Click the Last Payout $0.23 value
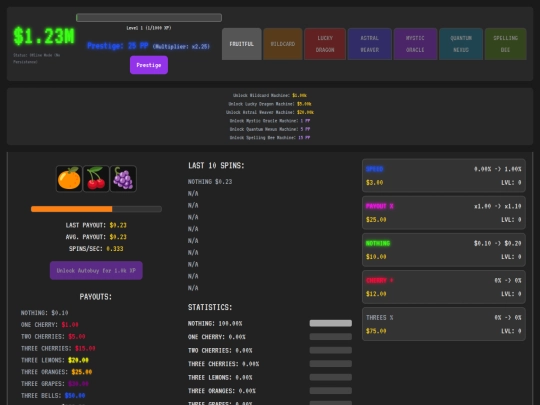 (118, 225)
